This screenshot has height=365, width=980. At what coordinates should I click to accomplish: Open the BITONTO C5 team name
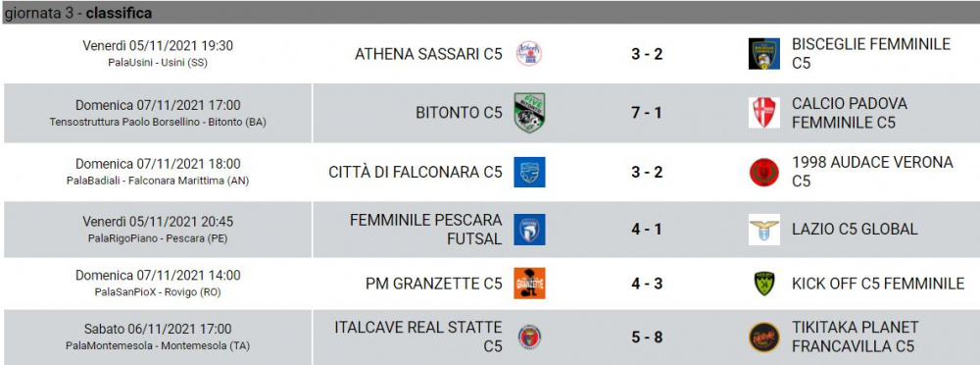coord(459,113)
